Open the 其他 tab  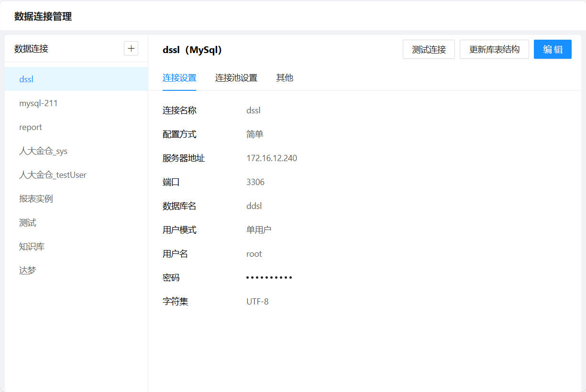285,78
